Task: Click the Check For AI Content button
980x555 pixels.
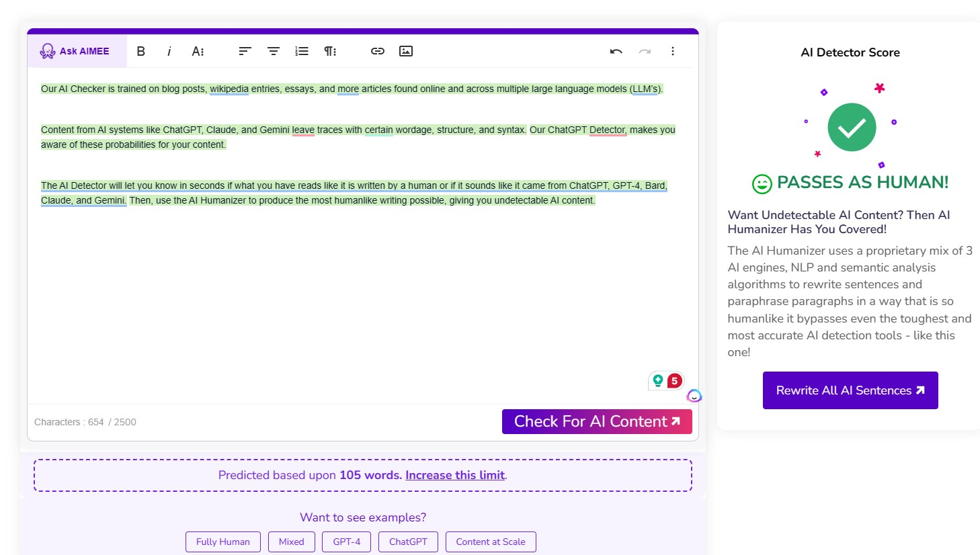Action: click(597, 421)
